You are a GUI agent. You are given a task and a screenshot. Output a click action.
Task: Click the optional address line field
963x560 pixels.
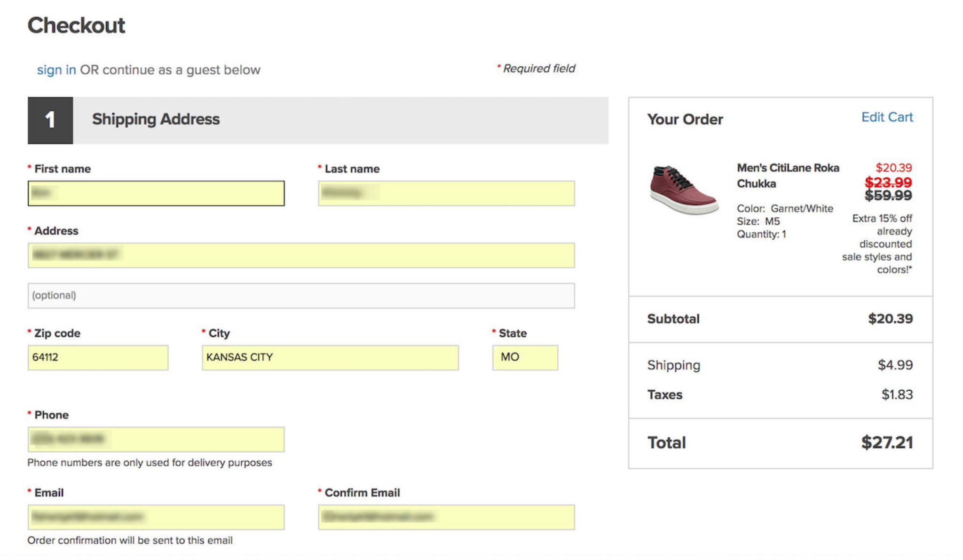click(x=301, y=295)
